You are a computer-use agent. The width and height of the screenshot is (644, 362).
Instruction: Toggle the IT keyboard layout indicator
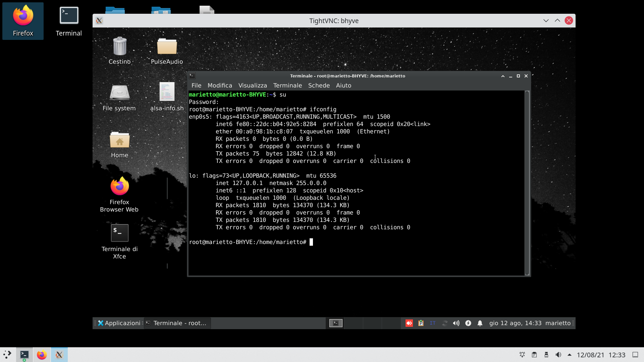point(433,323)
